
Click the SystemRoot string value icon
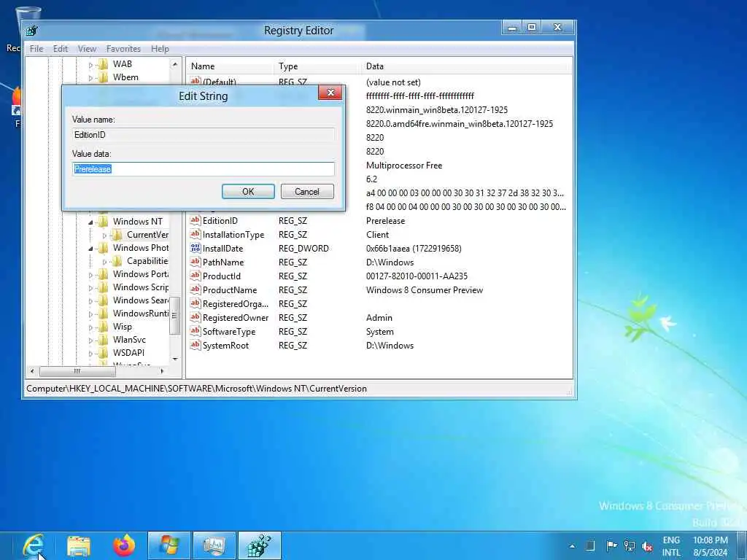196,345
